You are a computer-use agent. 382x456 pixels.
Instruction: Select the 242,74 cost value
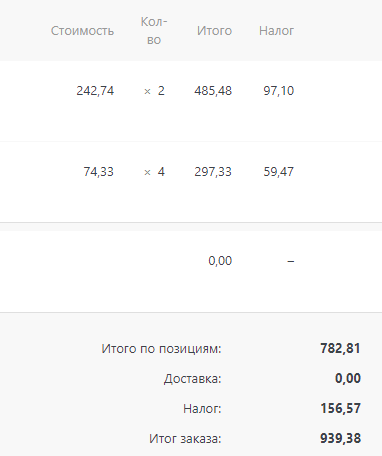point(95,91)
